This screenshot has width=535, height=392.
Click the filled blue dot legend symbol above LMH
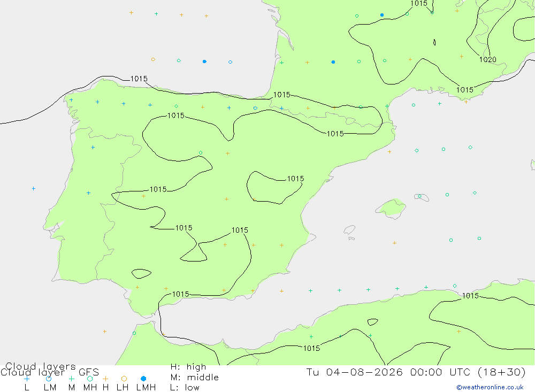click(143, 379)
